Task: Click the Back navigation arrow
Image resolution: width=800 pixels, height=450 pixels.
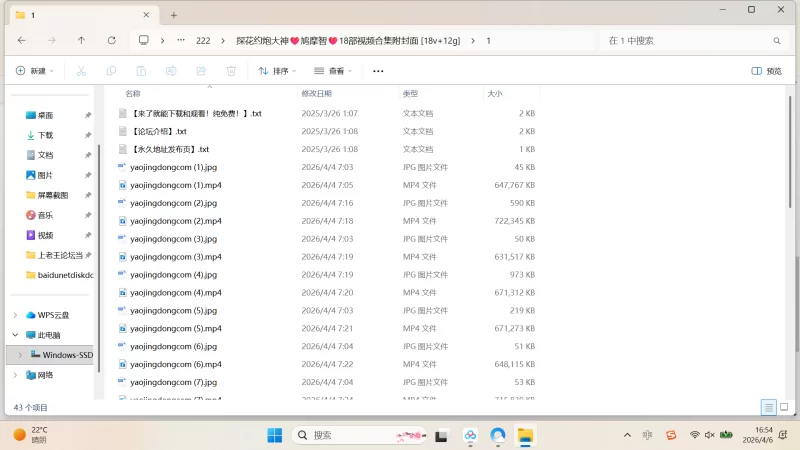Action: [x=22, y=40]
